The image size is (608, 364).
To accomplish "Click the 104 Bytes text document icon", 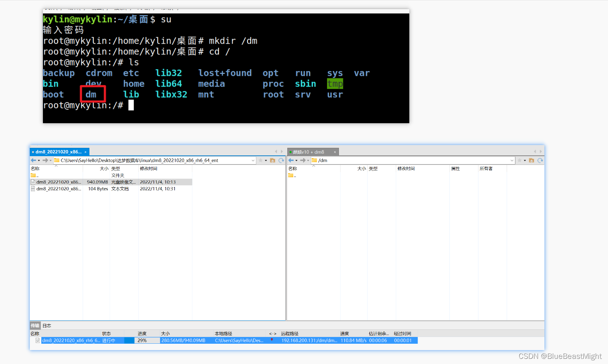I will pos(33,189).
